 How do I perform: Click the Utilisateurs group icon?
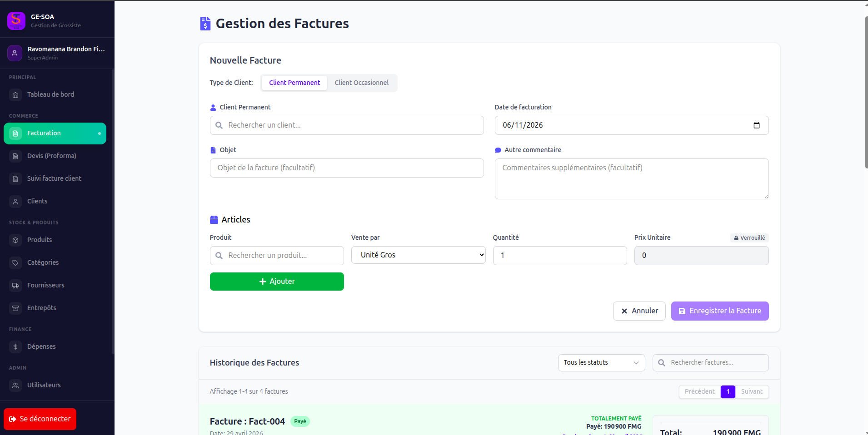(x=15, y=386)
